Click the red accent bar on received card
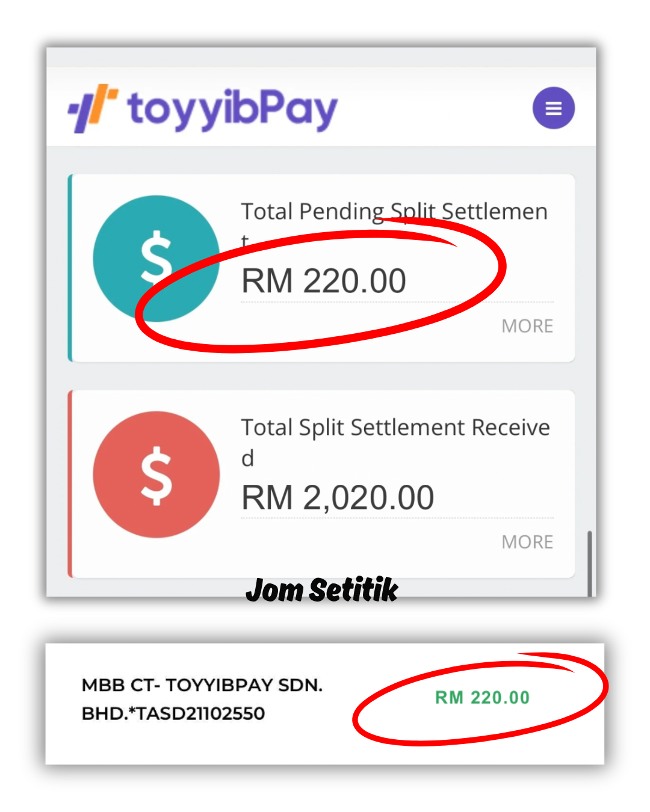Viewport: 650px width, 812px height. [x=70, y=484]
